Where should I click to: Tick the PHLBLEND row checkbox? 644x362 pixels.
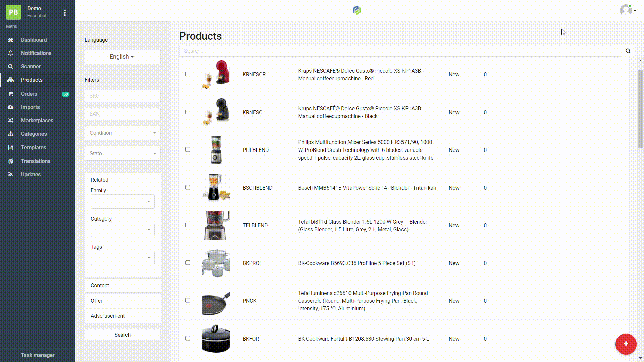pyautogui.click(x=188, y=149)
